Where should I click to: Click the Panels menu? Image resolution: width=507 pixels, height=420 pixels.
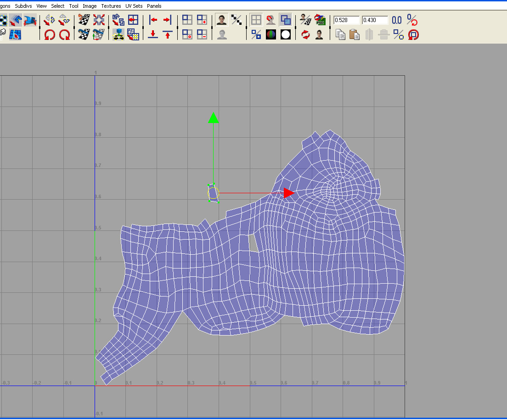[154, 6]
